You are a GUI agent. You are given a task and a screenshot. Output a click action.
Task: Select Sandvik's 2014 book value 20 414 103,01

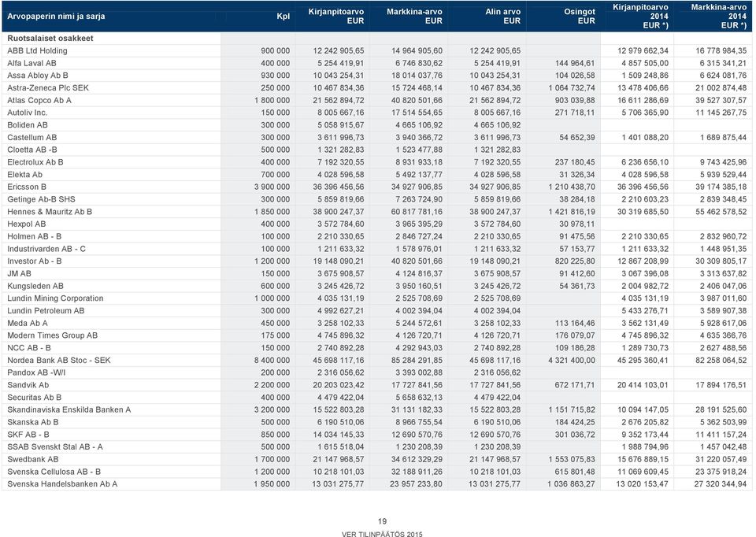tap(643, 385)
